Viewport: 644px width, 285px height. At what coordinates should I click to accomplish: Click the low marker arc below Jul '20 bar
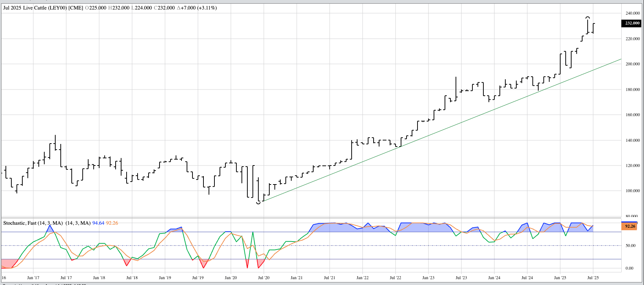tap(258, 202)
